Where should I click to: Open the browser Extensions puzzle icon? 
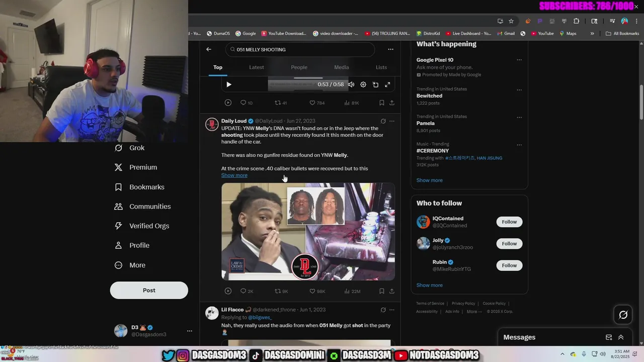pyautogui.click(x=577, y=21)
